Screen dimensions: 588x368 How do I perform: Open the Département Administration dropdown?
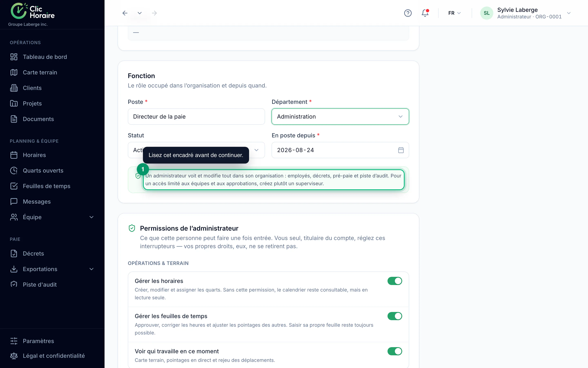340,117
